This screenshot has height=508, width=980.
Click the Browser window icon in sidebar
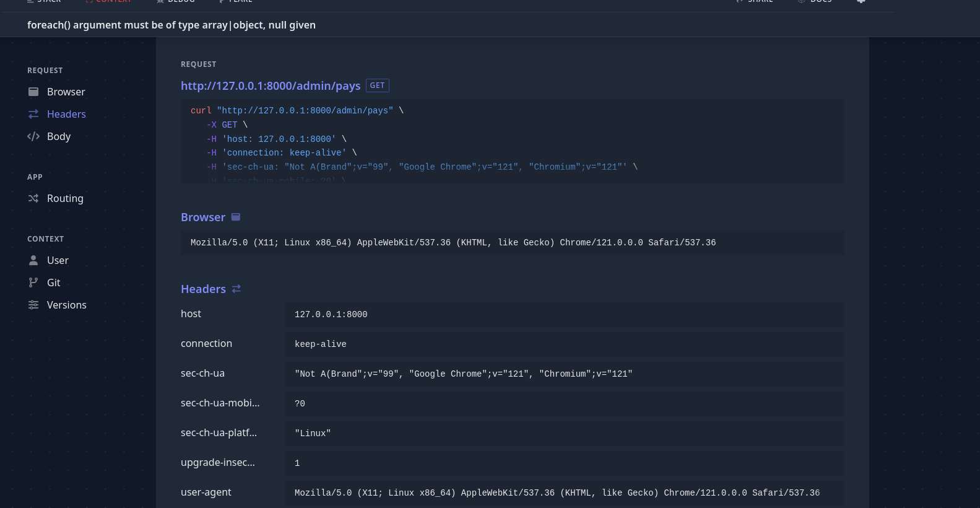33,92
